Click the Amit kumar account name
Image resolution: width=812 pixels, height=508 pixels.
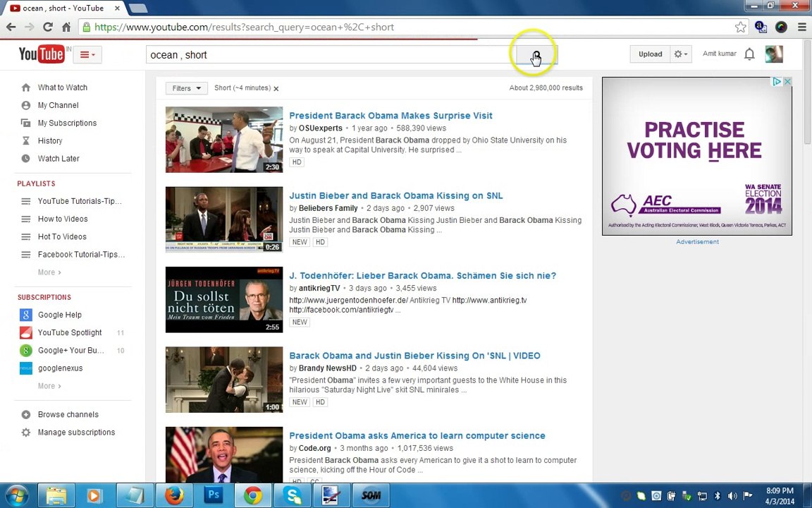point(719,54)
